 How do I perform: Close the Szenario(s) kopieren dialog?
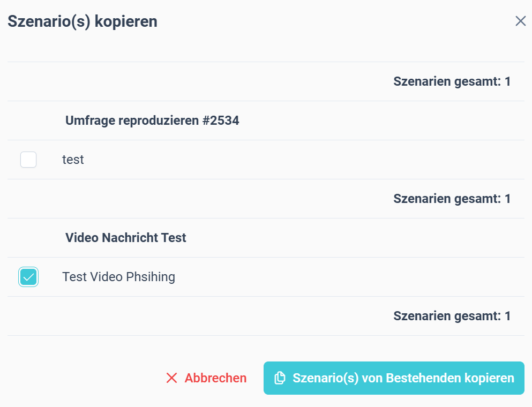(520, 21)
